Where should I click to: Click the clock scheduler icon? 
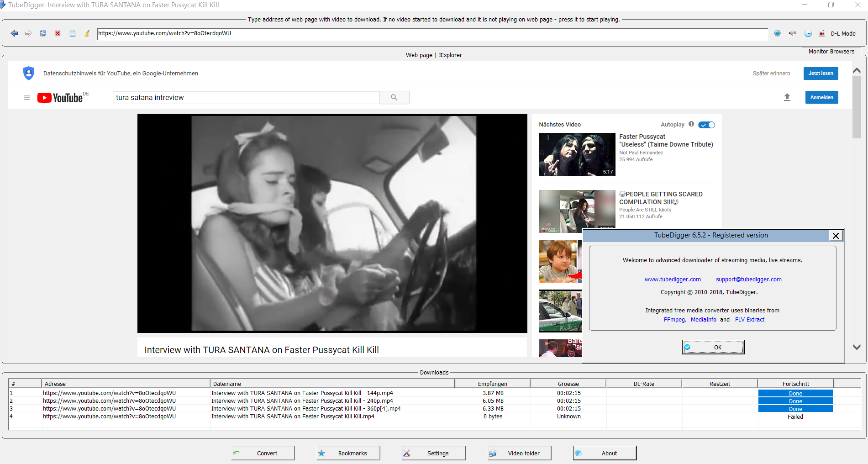point(808,33)
